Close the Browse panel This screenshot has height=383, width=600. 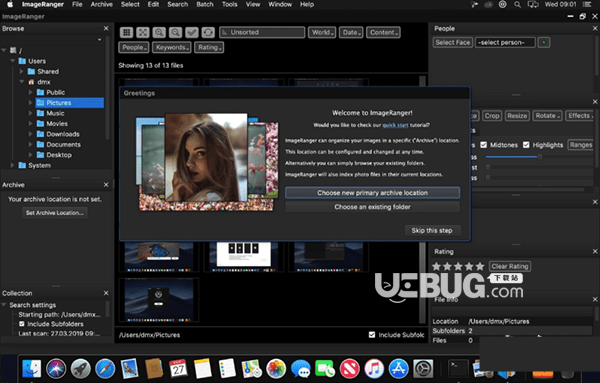point(106,28)
